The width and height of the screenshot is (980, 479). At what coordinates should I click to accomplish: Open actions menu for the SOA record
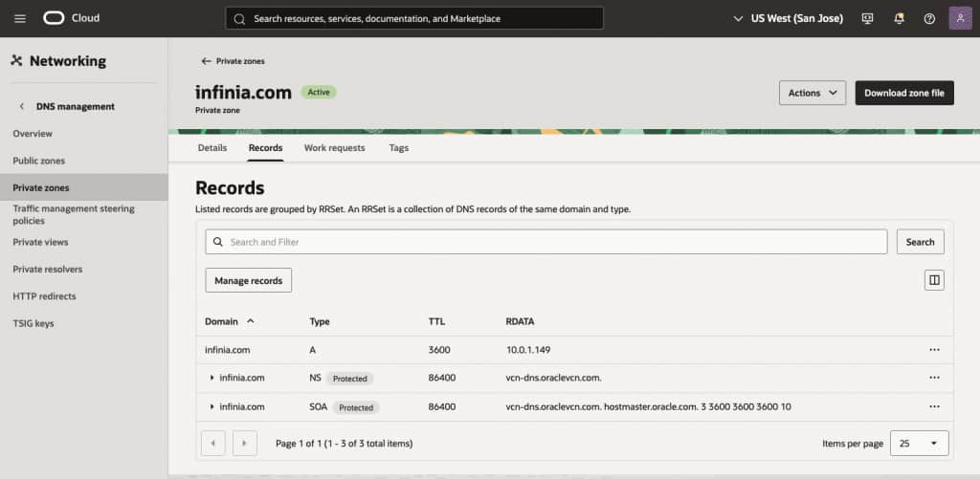tap(934, 406)
